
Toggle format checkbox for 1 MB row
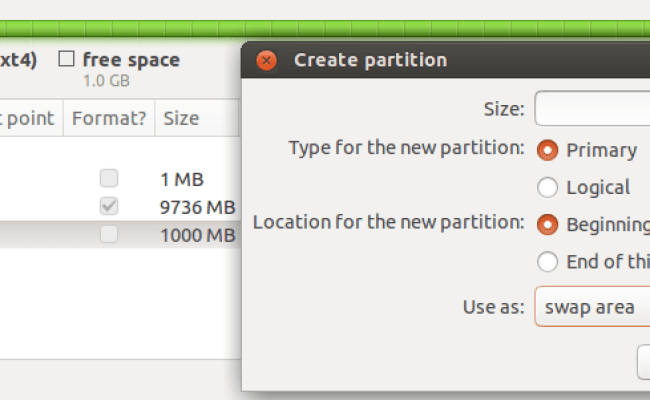coord(109,179)
